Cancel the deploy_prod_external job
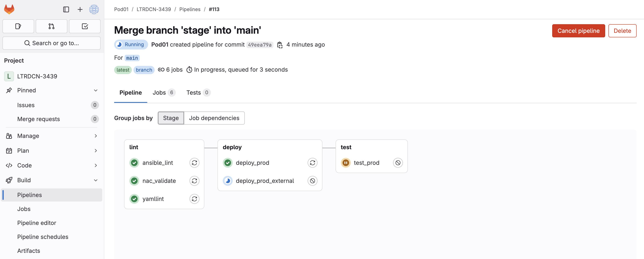 coord(312,181)
